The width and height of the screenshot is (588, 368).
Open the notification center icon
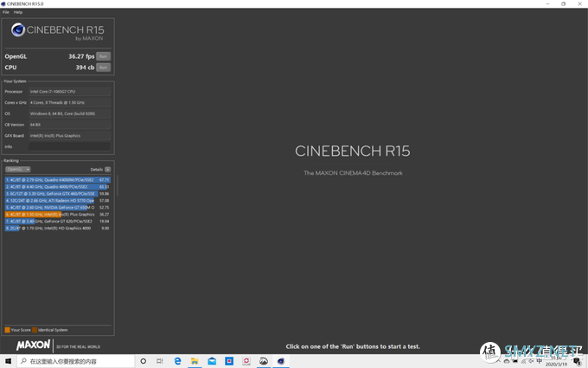(578, 361)
